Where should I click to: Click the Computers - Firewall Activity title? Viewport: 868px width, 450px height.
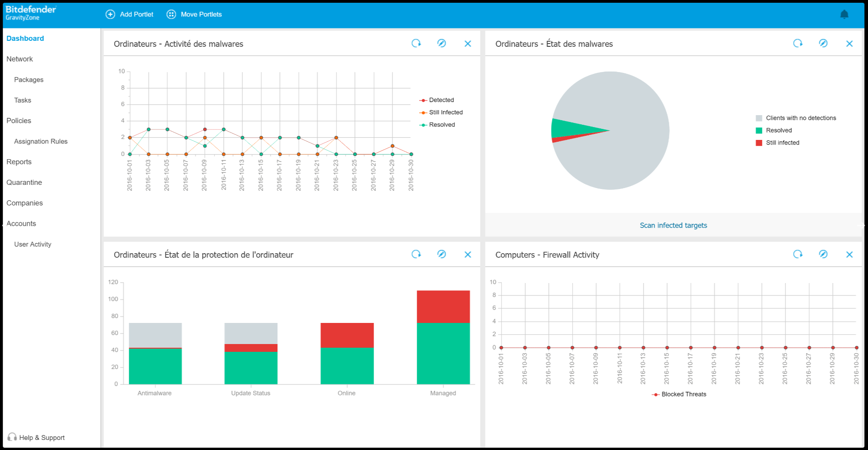(547, 255)
